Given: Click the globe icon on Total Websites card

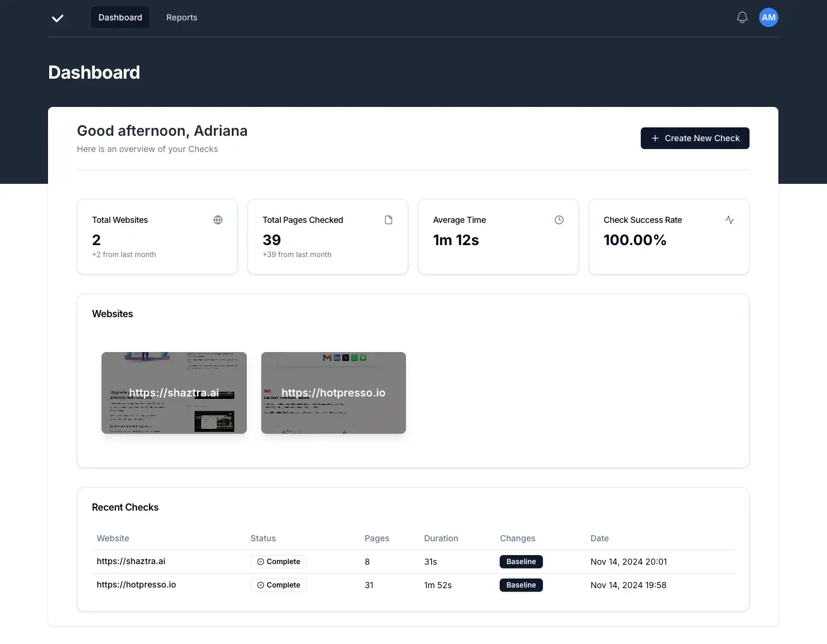Looking at the screenshot, I should (217, 220).
